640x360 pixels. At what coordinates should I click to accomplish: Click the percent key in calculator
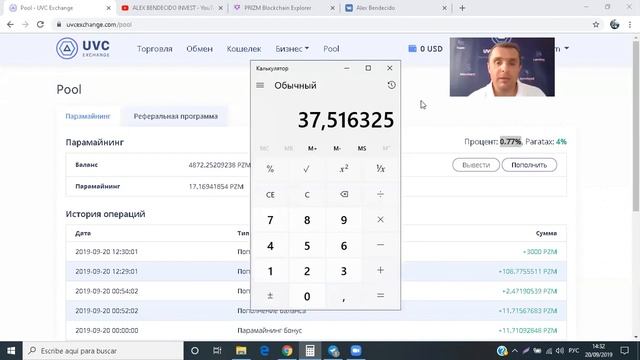pos(270,169)
